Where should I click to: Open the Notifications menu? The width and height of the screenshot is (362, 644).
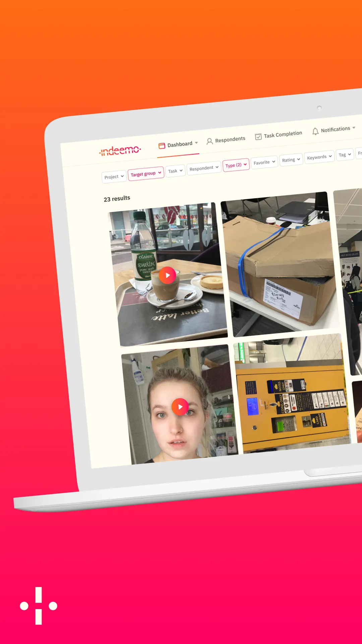point(334,129)
